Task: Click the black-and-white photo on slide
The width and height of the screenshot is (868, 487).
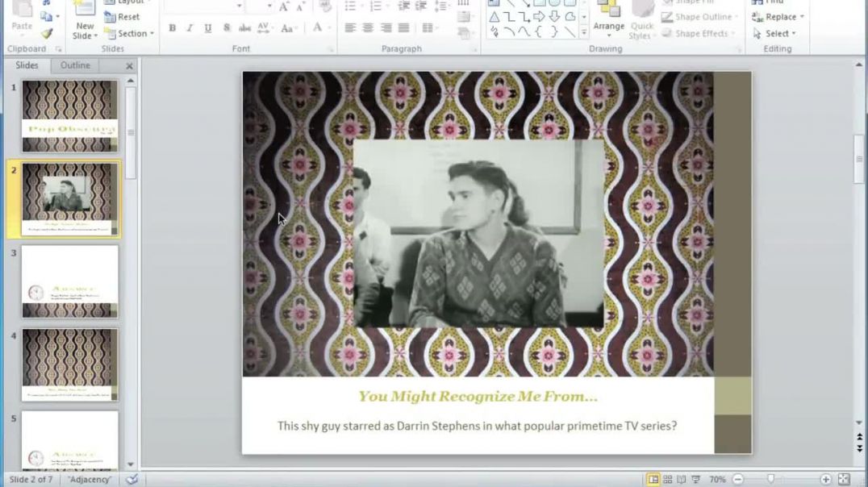Action: [x=478, y=234]
